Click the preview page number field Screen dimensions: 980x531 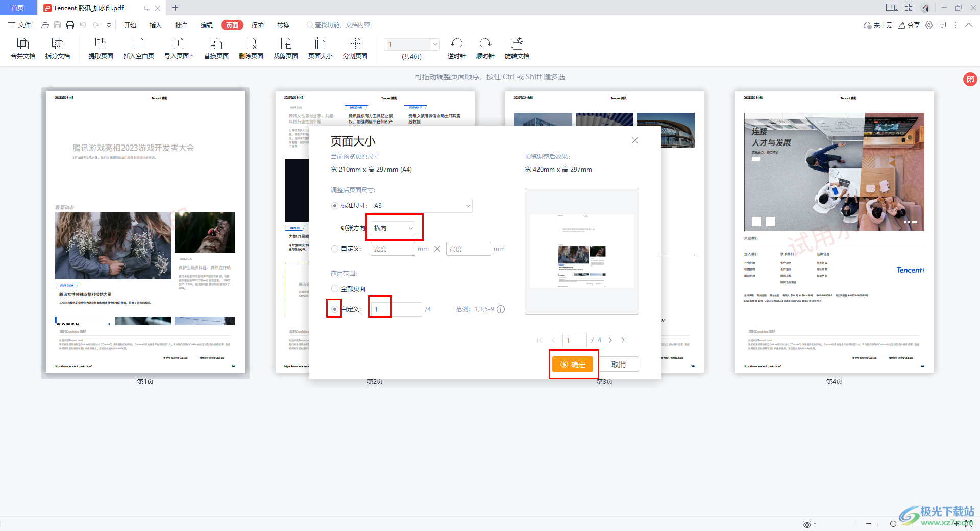pyautogui.click(x=574, y=340)
